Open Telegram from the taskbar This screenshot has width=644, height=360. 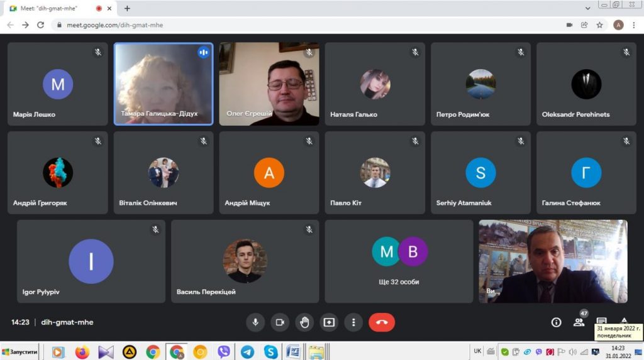tap(248, 352)
